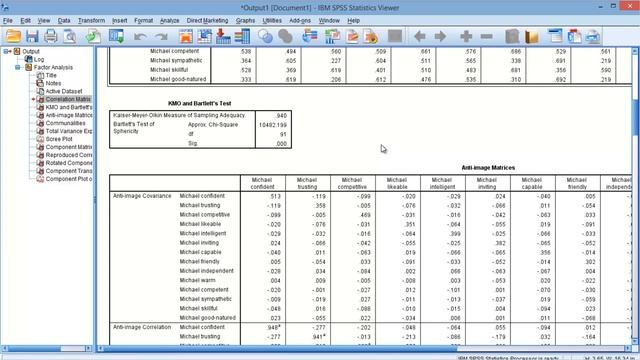Screen dimensions: 640x360
Task: Click the vertical scrollbar up arrow
Action: (635, 51)
